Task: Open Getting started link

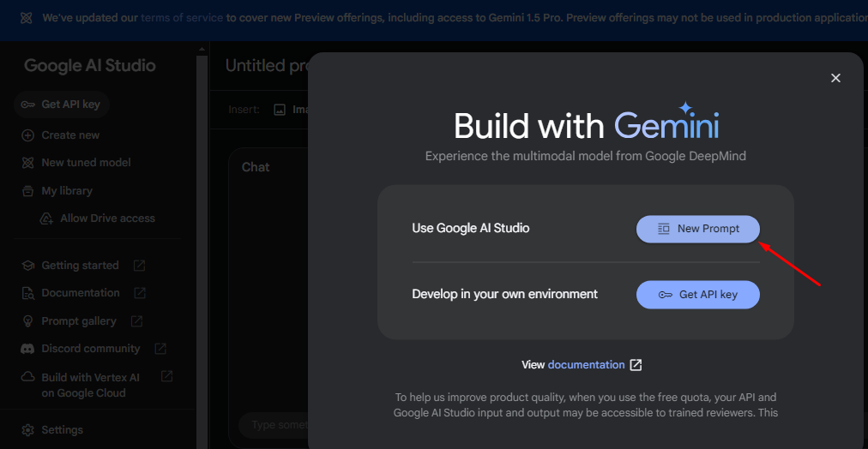Action: tap(80, 266)
